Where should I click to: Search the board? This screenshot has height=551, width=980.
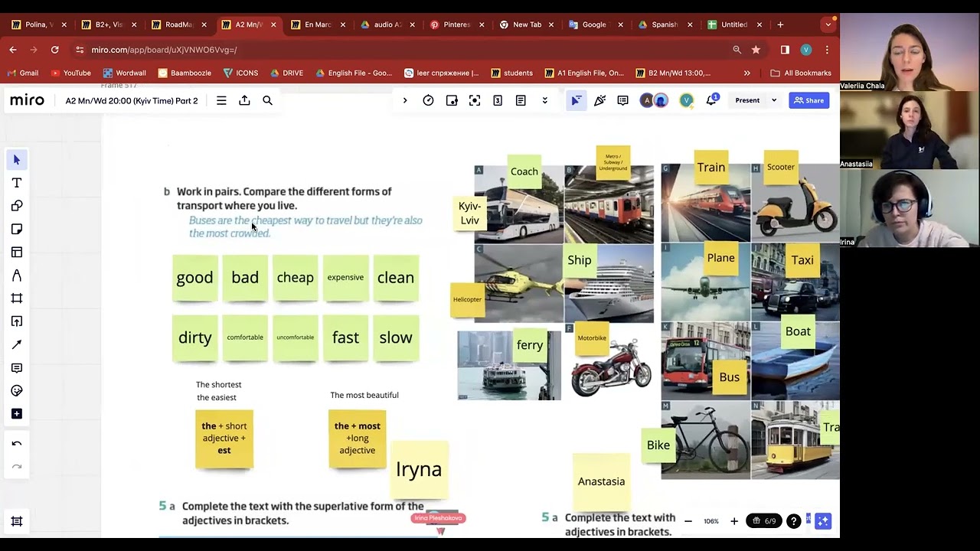click(267, 100)
